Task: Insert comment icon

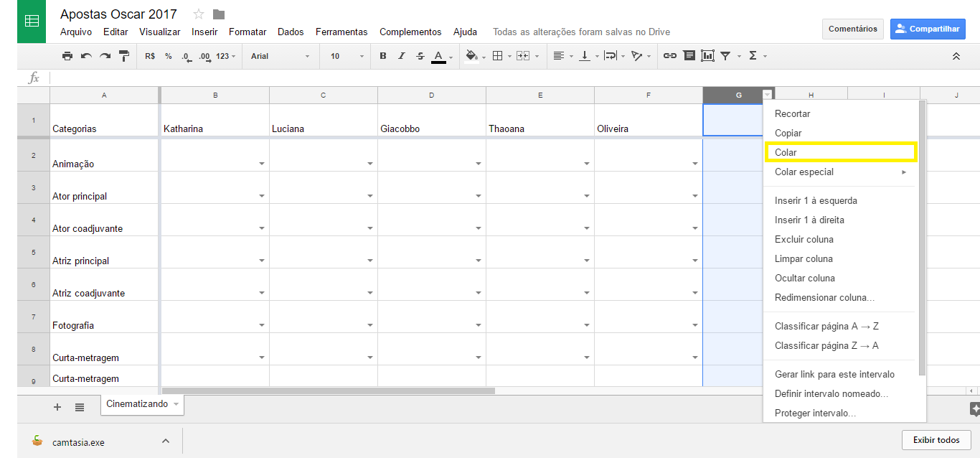Action: pos(689,56)
